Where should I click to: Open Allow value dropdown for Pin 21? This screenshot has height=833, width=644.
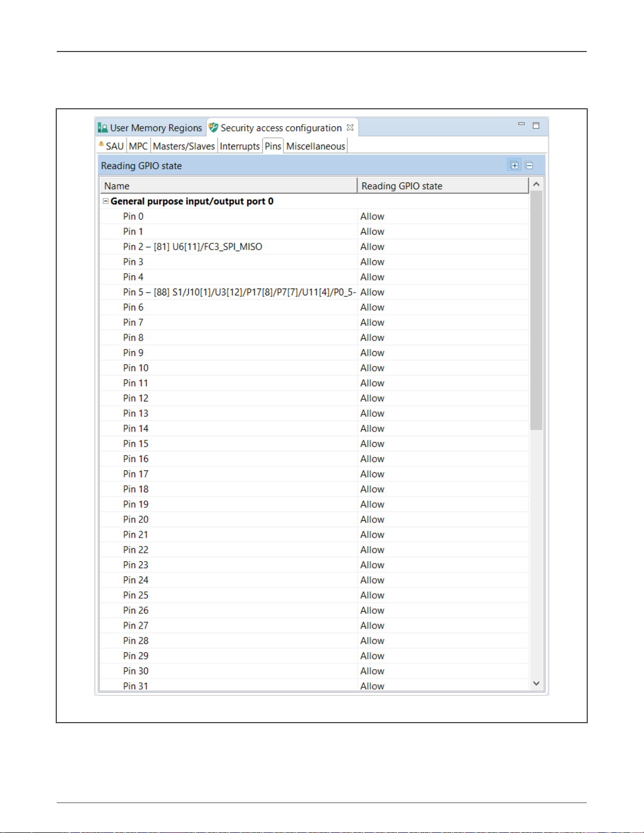tap(443, 534)
